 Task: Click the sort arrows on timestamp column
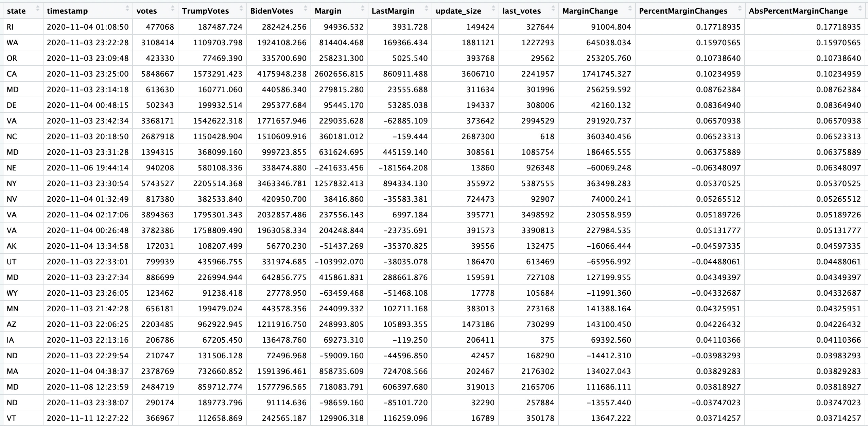point(127,9)
